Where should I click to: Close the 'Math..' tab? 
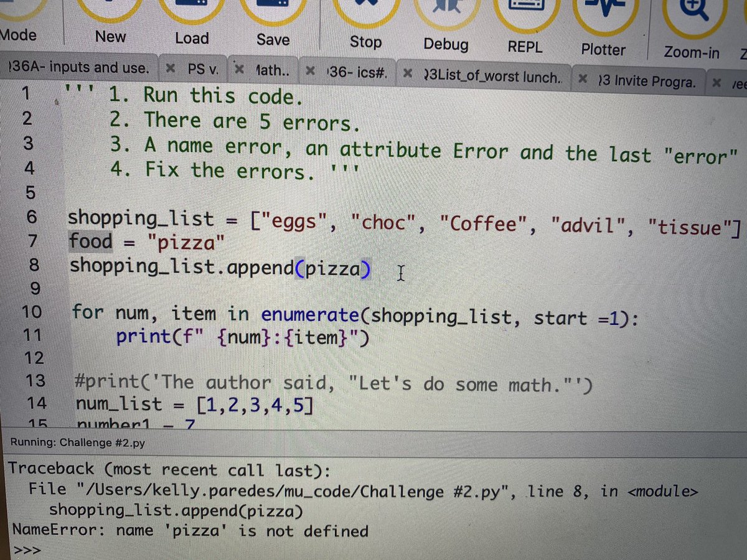238,68
